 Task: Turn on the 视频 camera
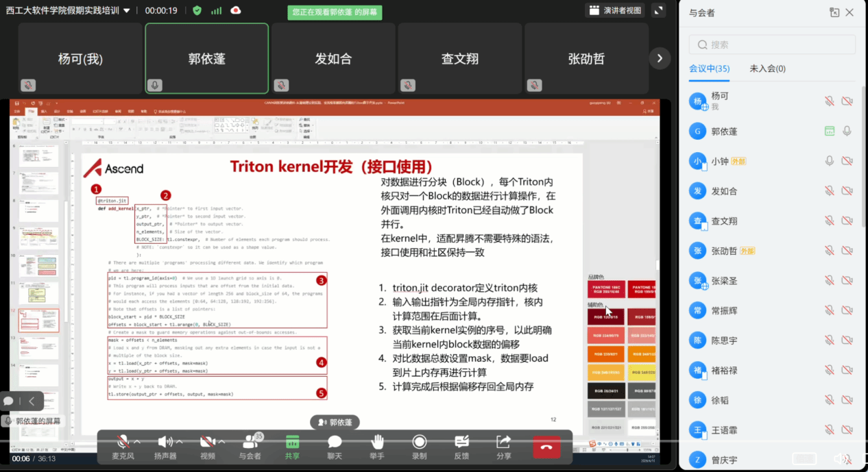click(206, 443)
